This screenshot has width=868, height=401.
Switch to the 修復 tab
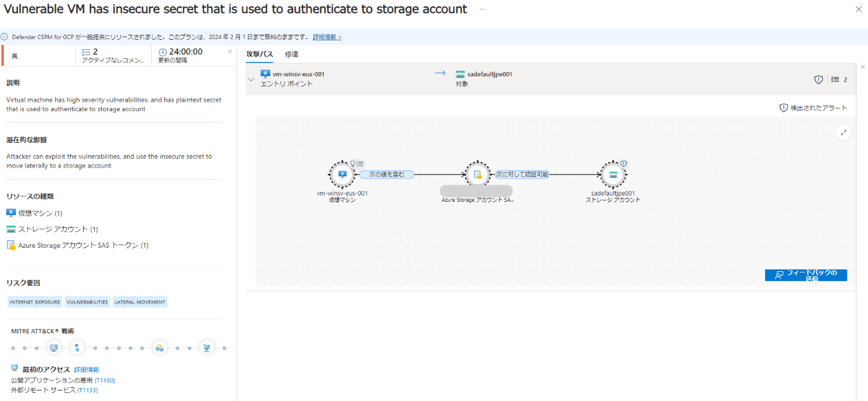pos(291,54)
